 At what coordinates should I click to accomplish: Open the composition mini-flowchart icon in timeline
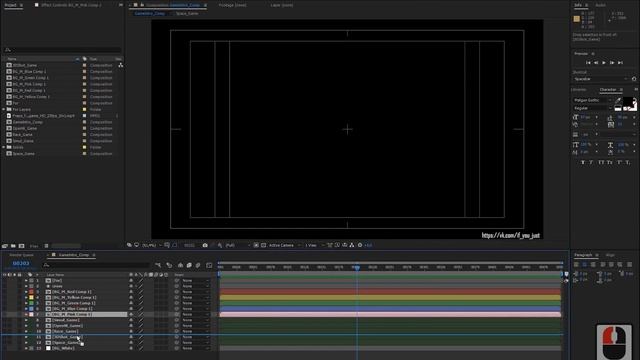158,265
